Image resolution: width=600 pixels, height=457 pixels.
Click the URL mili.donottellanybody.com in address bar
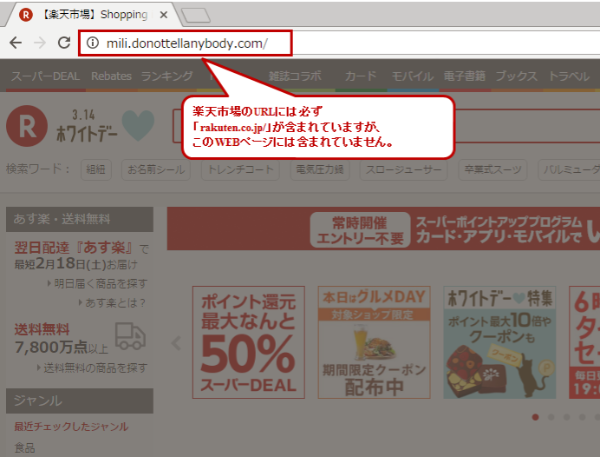pyautogui.click(x=187, y=43)
